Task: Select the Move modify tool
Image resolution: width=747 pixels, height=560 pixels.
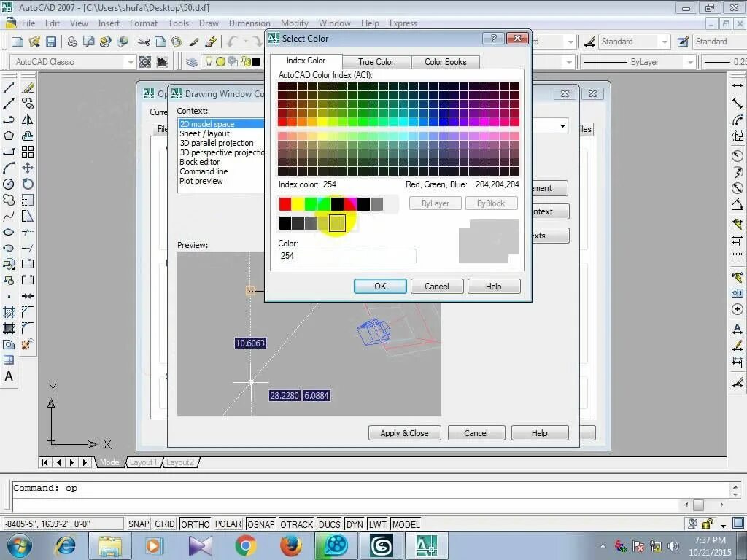Action: coord(28,168)
